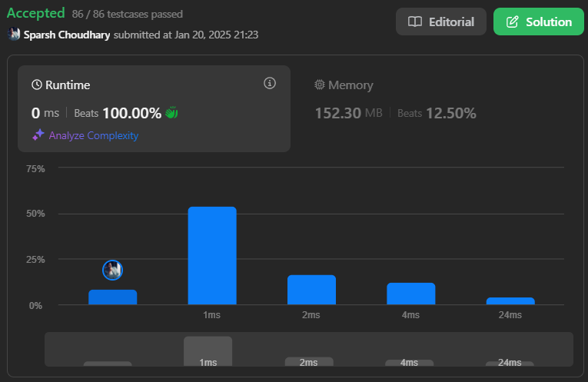This screenshot has height=382, width=588.
Task: Click the 4ms bar in the runtime chart
Action: tap(410, 294)
